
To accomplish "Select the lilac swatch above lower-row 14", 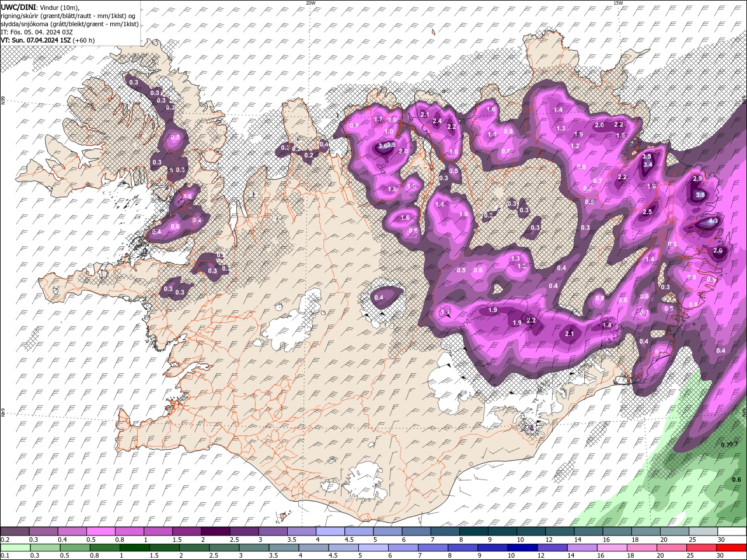I will (x=582, y=548).
